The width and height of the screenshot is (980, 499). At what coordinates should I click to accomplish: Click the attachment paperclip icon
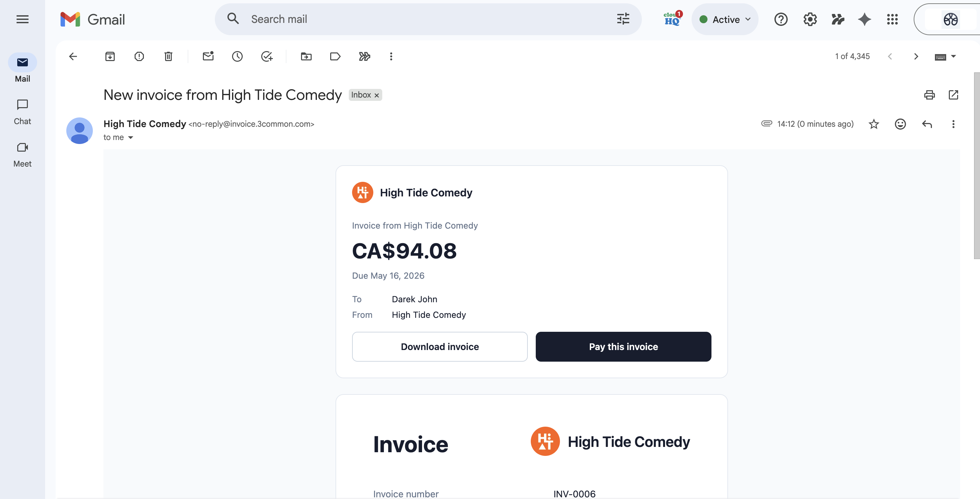[x=766, y=123]
